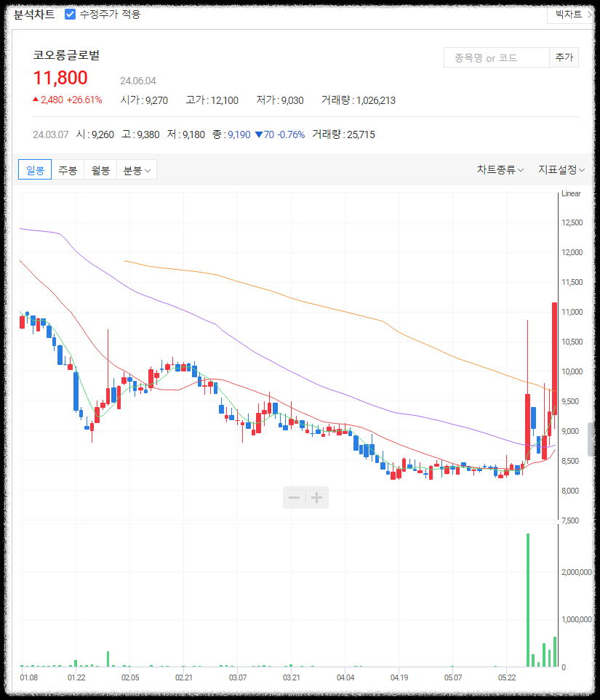The height and width of the screenshot is (700, 600).
Task: Click the 분석차트 heading
Action: point(34,15)
